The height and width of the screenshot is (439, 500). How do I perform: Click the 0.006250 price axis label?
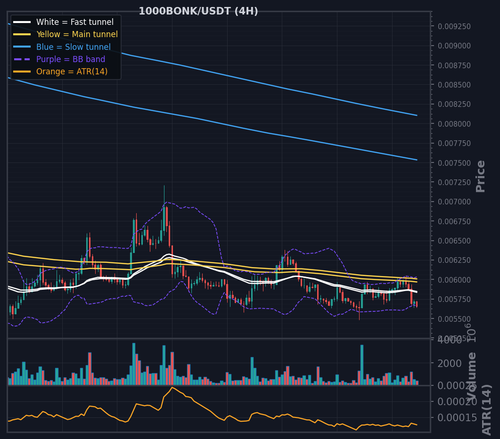pos(454,260)
